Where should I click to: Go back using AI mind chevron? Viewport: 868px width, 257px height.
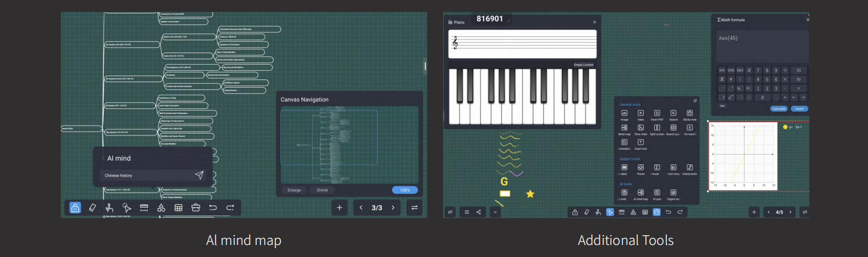point(103,158)
